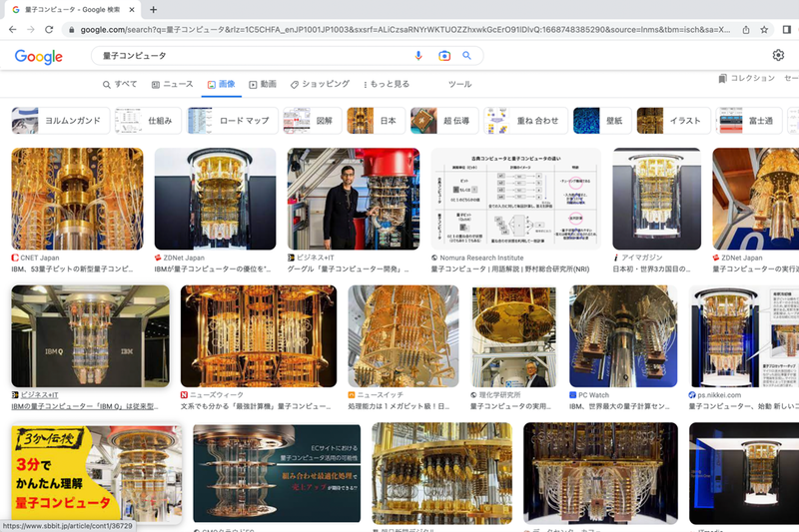The width and height of the screenshot is (799, 532).
Task: Open IBM、世界最大の量子計算セン link
Action: point(619,406)
